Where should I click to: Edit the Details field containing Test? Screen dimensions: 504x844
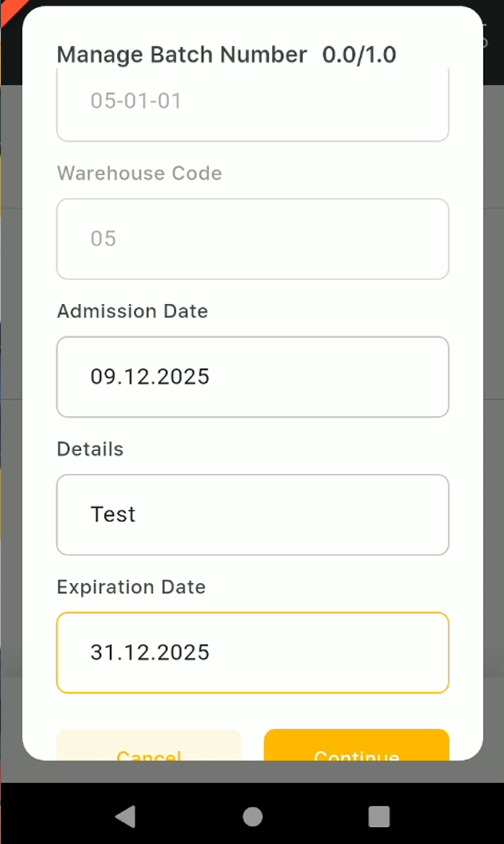[252, 514]
